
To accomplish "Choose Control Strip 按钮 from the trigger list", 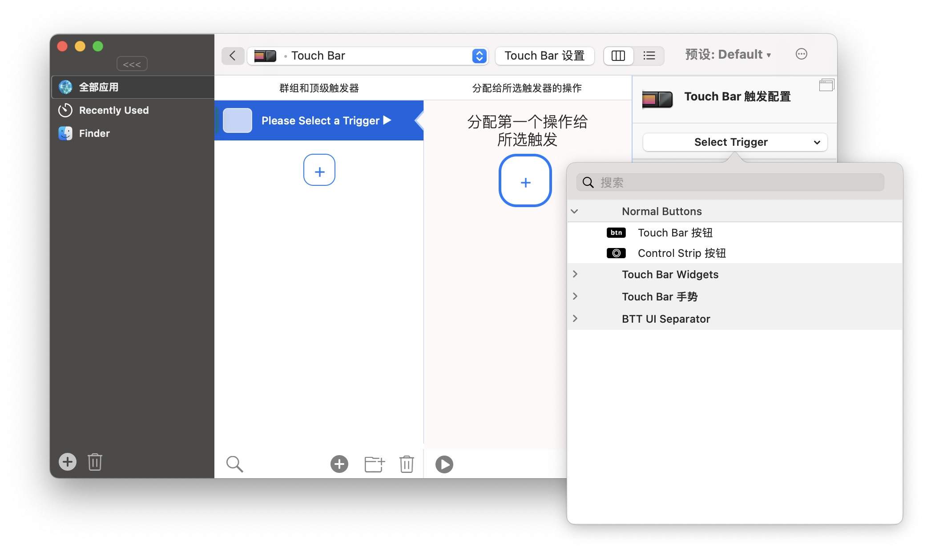I will coord(681,253).
